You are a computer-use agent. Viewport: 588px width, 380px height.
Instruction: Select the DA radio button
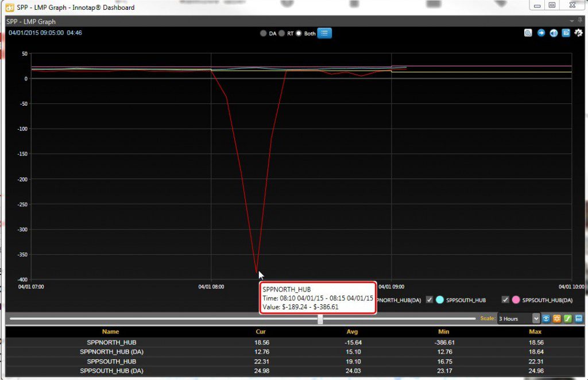point(263,33)
